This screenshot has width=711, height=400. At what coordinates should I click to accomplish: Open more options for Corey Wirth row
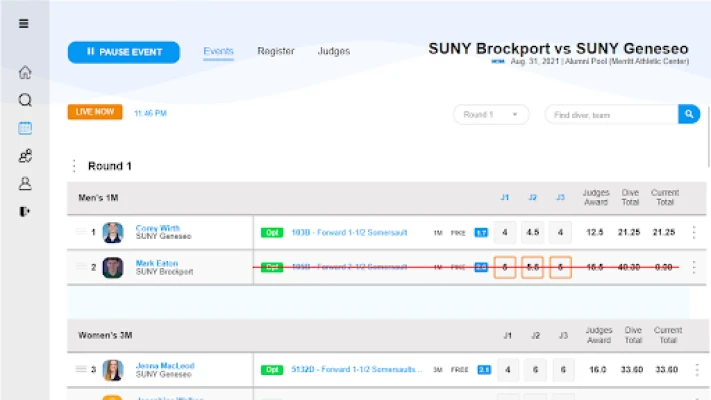[x=694, y=232]
